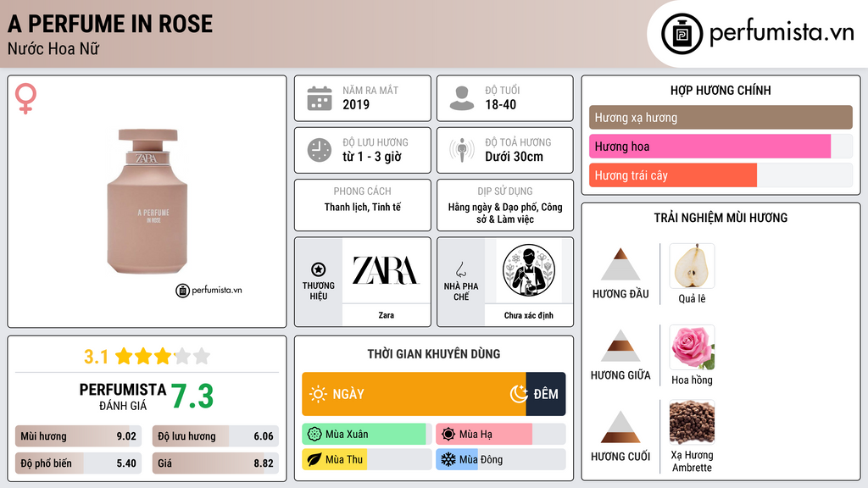Click the leaf icon for Mùa Thu

click(x=314, y=459)
